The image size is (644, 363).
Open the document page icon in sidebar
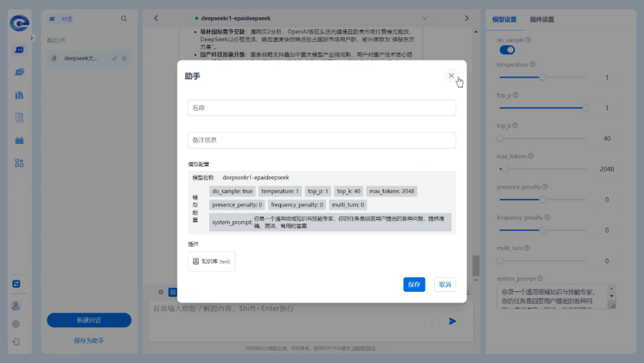(x=19, y=118)
